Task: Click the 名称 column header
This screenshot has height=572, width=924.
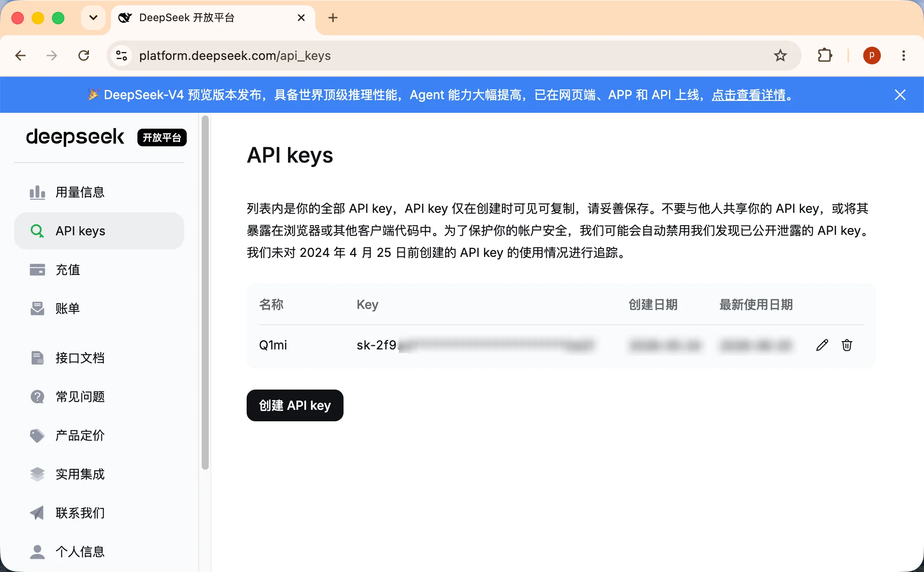Action: (x=271, y=305)
